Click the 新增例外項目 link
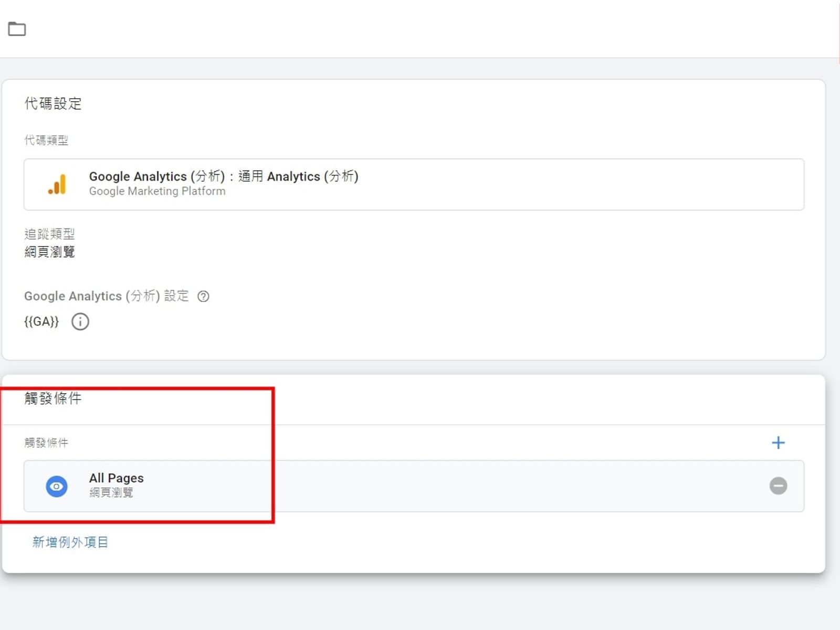Viewport: 840px width, 630px height. [70, 542]
